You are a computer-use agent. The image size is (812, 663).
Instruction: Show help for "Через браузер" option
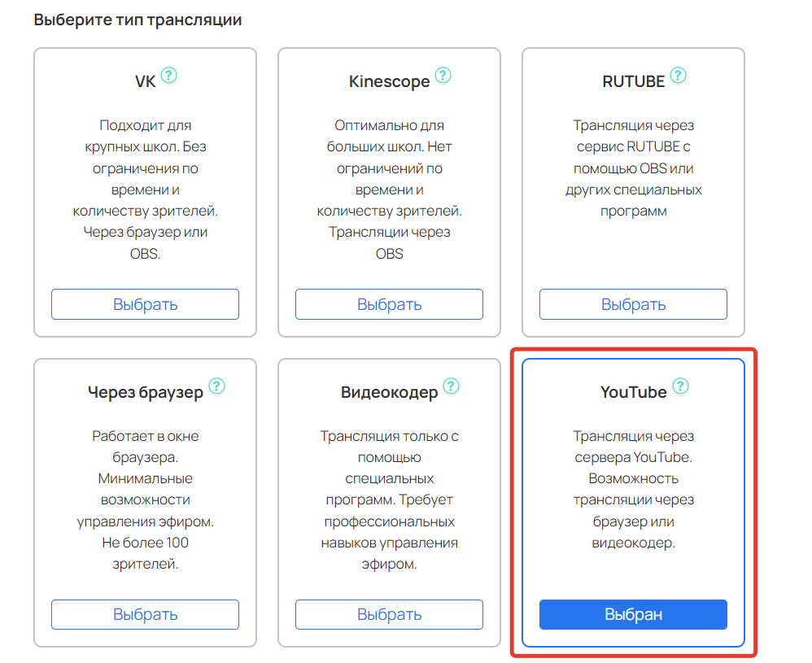coord(216,386)
